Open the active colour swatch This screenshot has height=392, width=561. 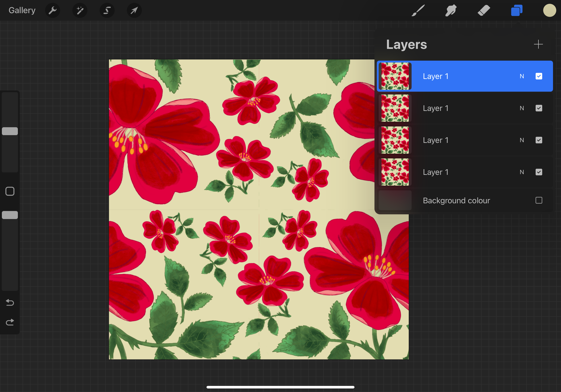pos(549,11)
